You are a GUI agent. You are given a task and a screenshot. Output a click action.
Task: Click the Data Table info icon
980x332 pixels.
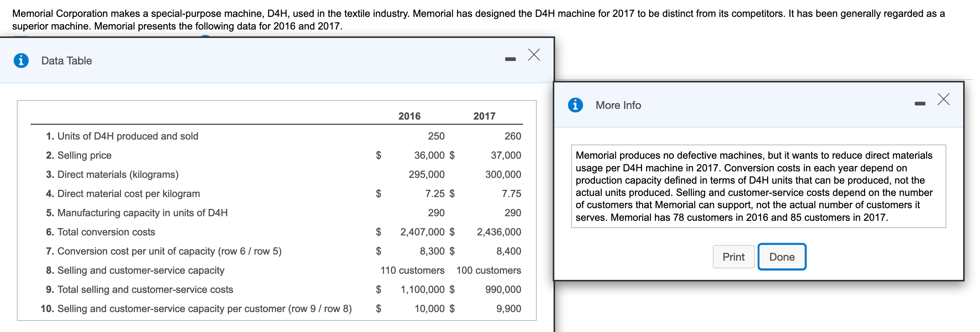pyautogui.click(x=21, y=61)
